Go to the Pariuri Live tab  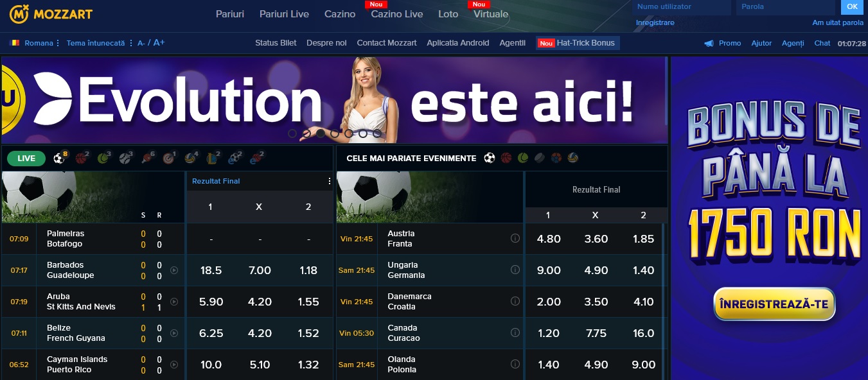click(284, 13)
